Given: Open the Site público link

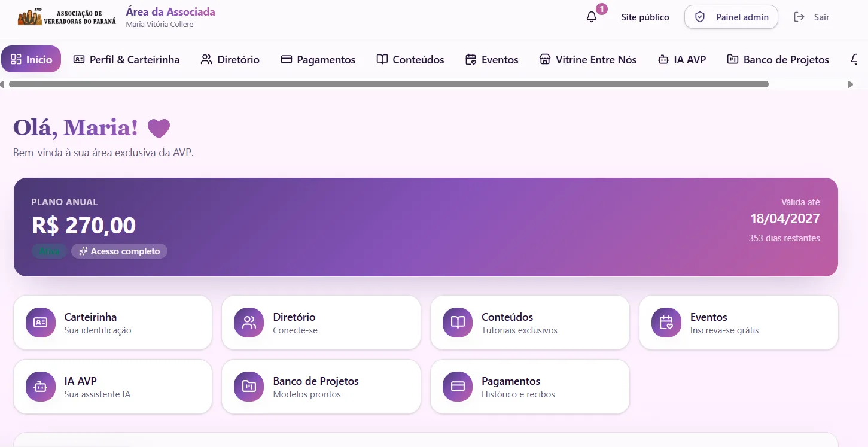Looking at the screenshot, I should pyautogui.click(x=645, y=17).
